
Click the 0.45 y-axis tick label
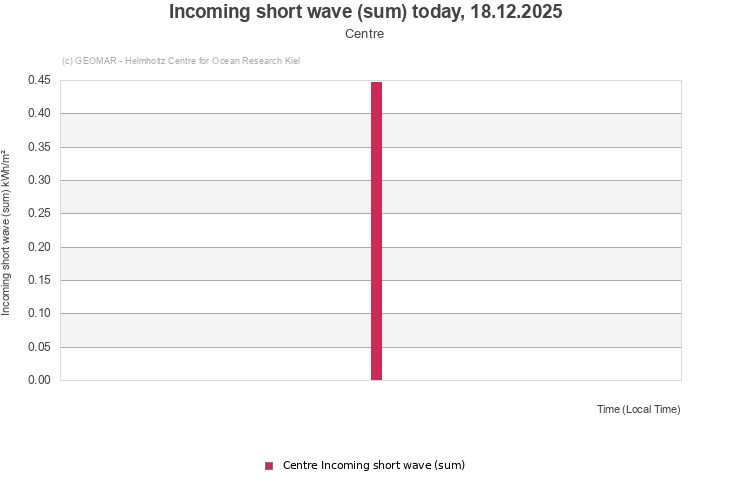[x=39, y=80]
